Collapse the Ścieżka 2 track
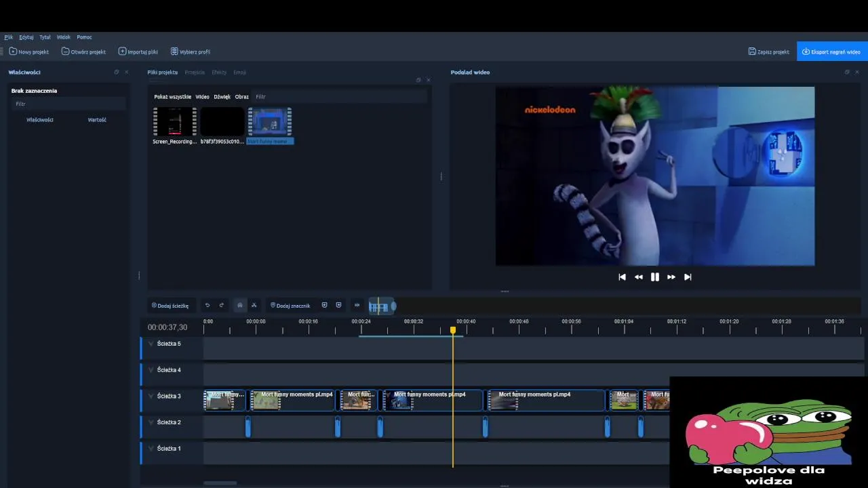Screen dimensions: 868x488 (151, 423)
